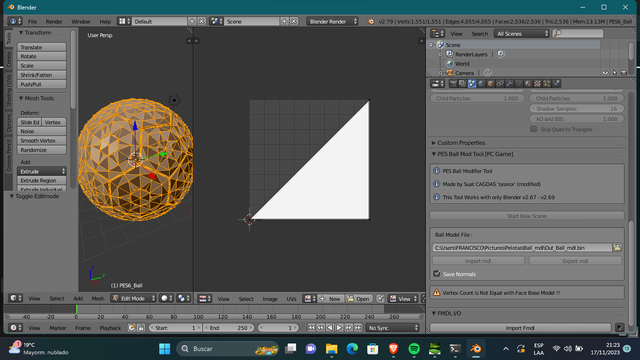Viewport: 640px width, 360px height.
Task: Click the Camera object data icon in outliner
Action: tap(488, 73)
